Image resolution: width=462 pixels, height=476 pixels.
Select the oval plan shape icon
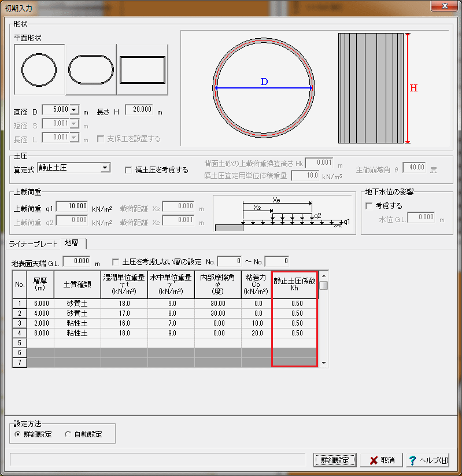point(91,70)
